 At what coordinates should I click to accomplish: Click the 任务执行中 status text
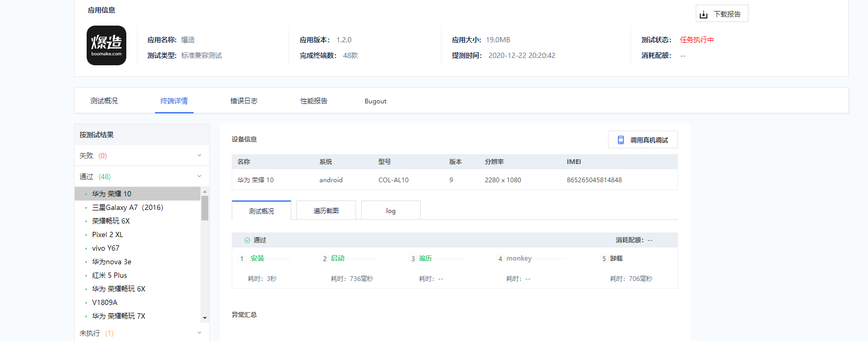pyautogui.click(x=697, y=40)
